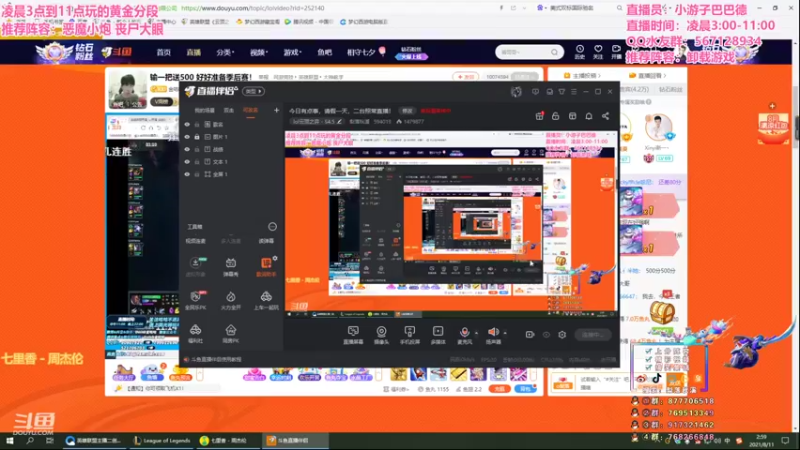Toggle visibility of the 歌词 source
This screenshot has height=450, width=800.
point(187,124)
